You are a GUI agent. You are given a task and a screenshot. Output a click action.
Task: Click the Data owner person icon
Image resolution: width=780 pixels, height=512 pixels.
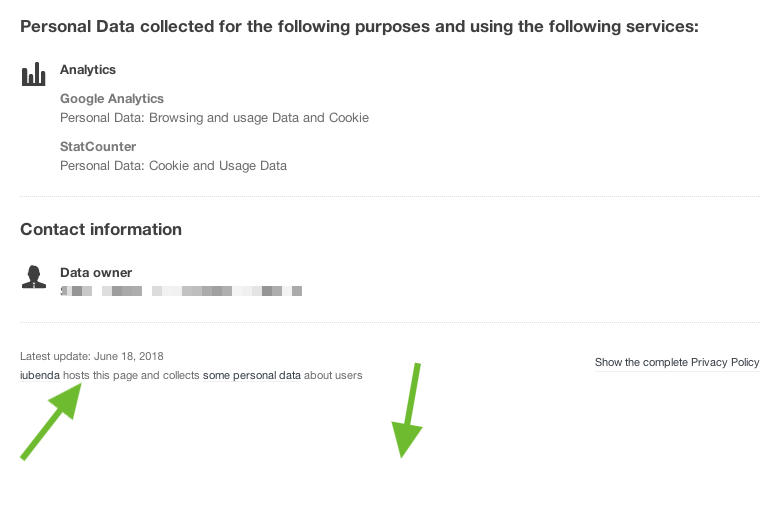[34, 277]
